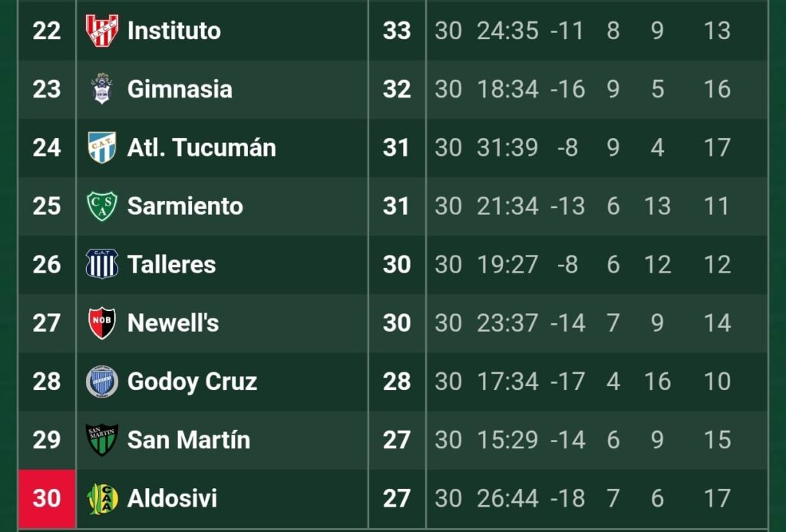Click the Gimnasia club crest icon

(x=101, y=89)
